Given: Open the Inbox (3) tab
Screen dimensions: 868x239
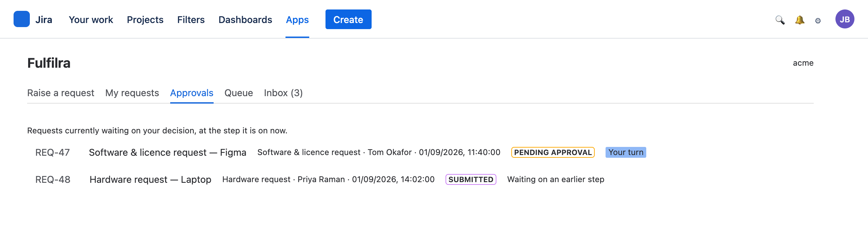Looking at the screenshot, I should pos(283,93).
